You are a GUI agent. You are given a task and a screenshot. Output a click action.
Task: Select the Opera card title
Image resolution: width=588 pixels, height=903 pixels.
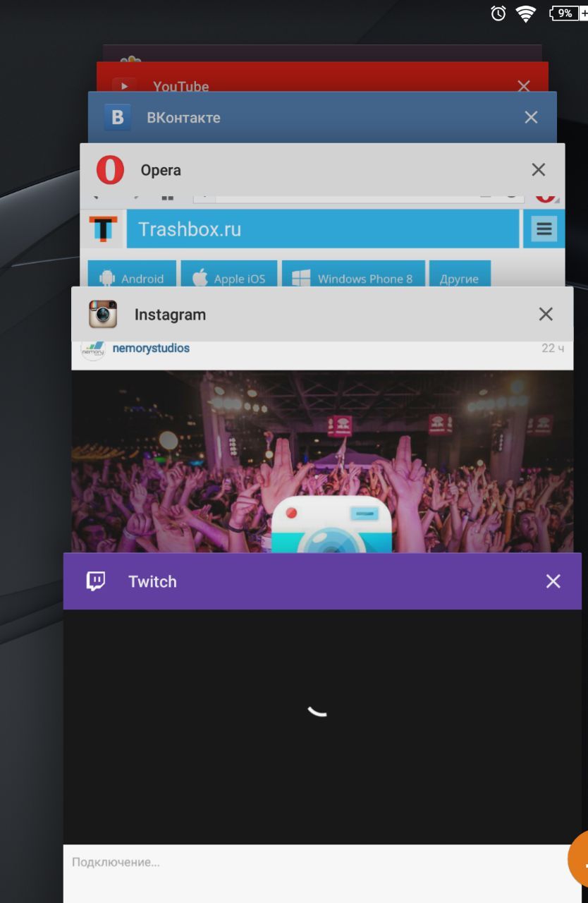tap(161, 170)
